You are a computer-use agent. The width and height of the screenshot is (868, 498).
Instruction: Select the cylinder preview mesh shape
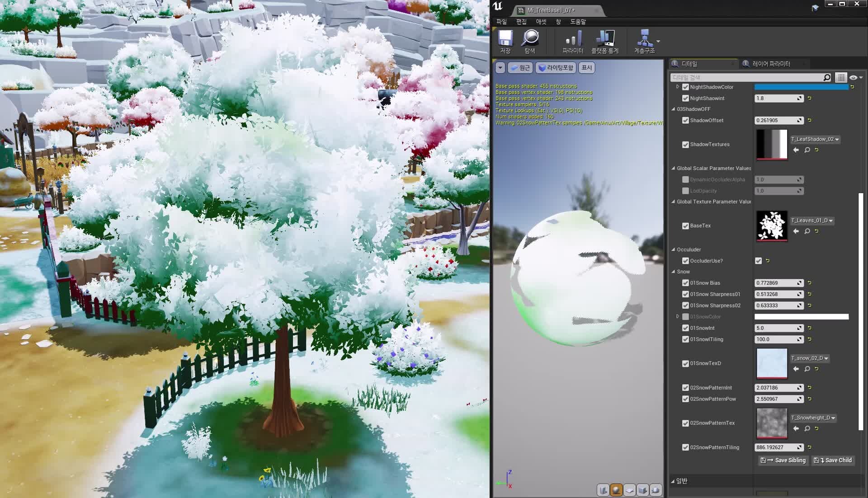pyautogui.click(x=603, y=490)
